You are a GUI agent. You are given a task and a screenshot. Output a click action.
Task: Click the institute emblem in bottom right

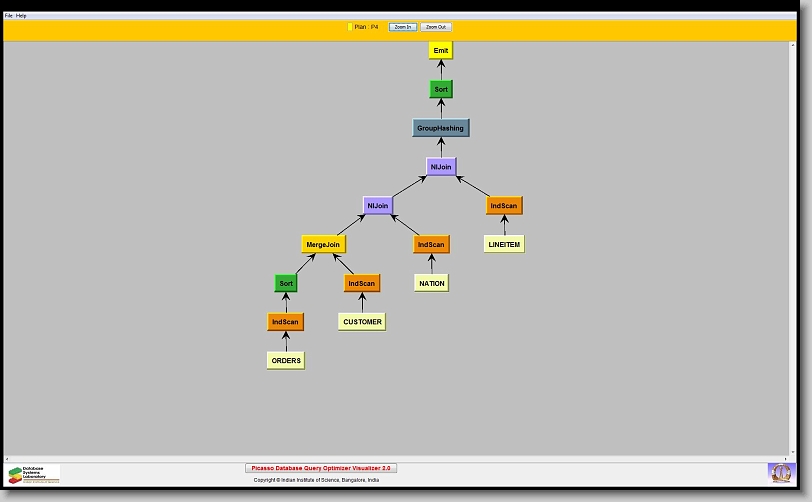(x=780, y=472)
